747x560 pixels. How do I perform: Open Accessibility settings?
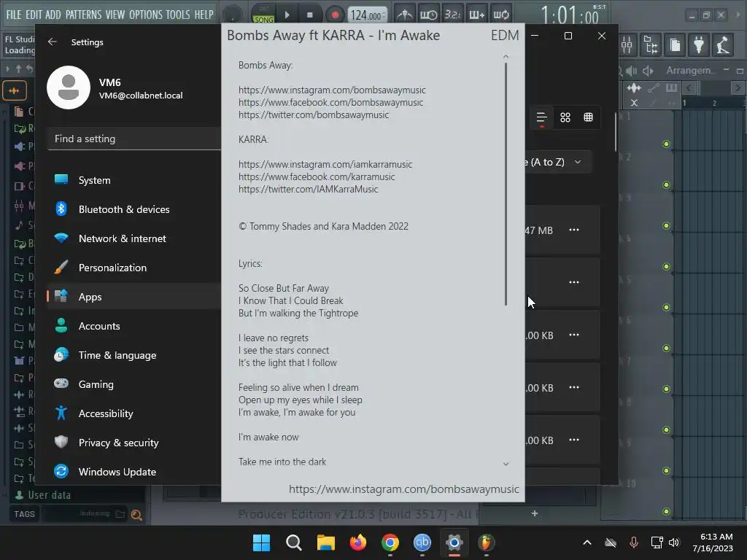tap(133, 413)
